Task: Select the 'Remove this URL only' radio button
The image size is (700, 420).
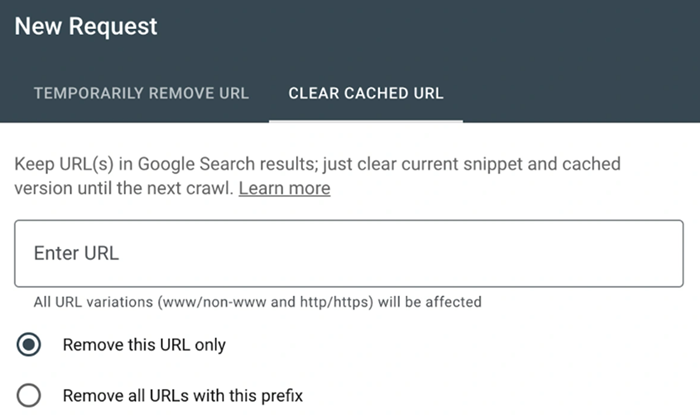Action: (29, 345)
